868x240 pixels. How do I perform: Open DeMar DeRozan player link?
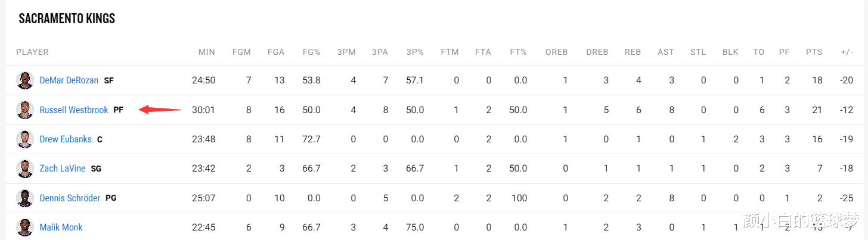tap(69, 80)
